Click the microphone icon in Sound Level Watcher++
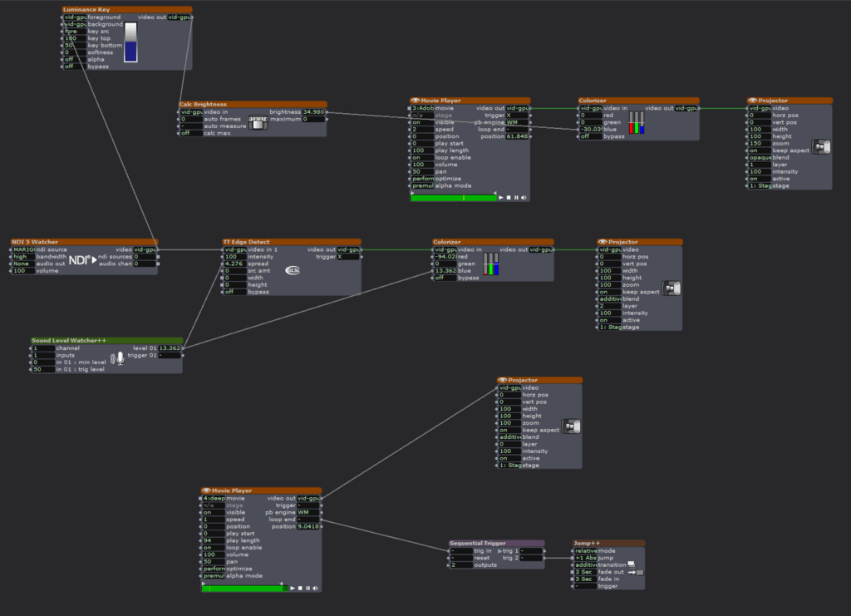The height and width of the screenshot is (616, 851). (118, 358)
